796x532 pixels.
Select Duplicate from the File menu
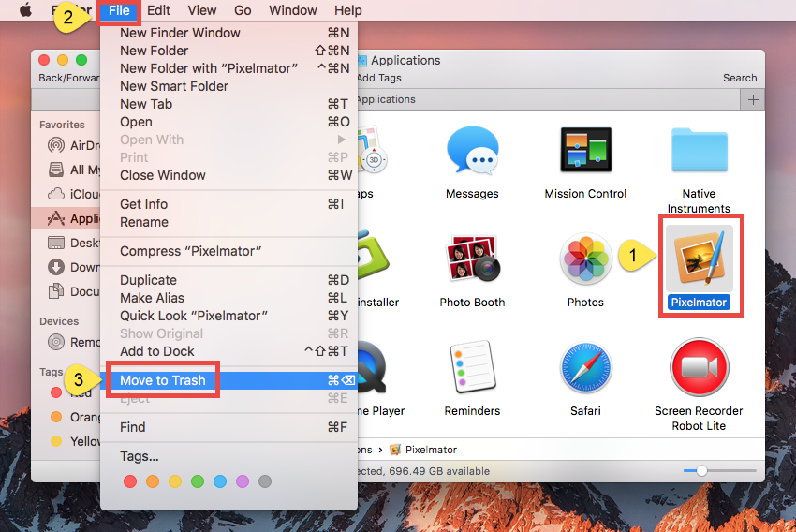(148, 280)
